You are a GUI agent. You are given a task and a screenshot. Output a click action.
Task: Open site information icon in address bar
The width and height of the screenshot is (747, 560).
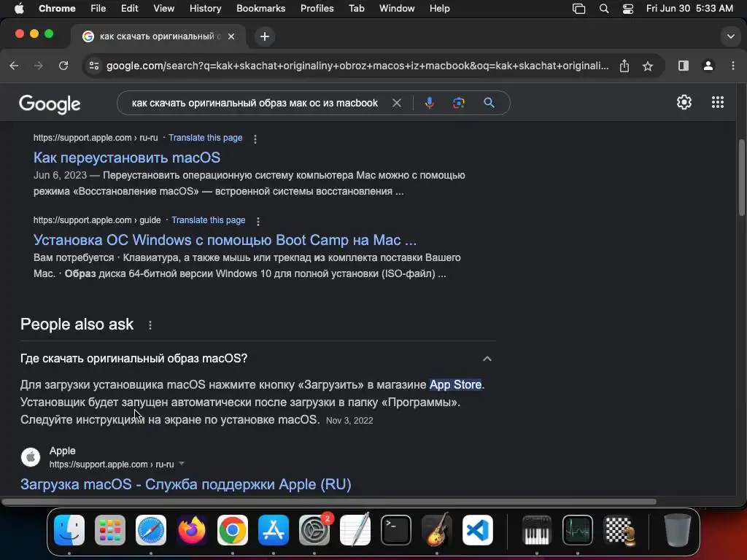94,66
